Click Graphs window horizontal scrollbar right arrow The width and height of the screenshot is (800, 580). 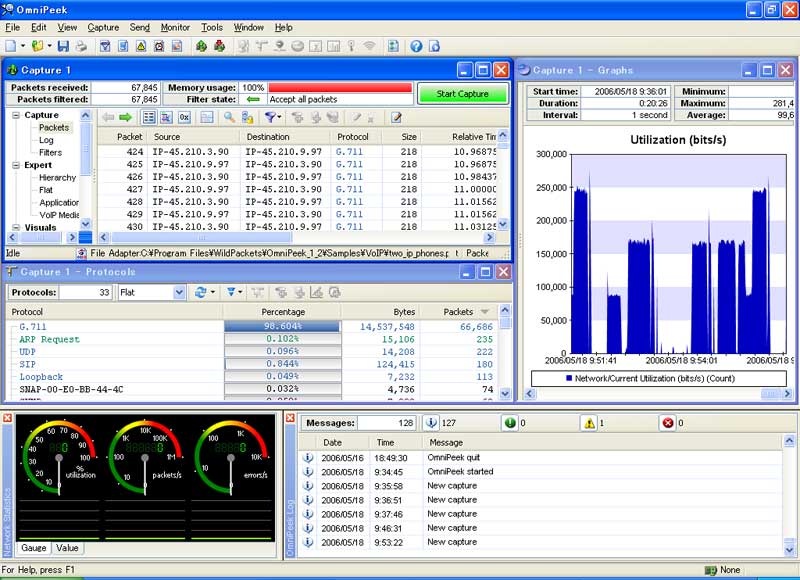787,393
